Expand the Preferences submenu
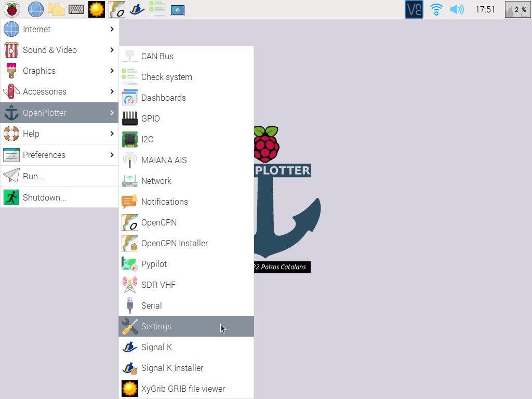The height and width of the screenshot is (399, 532). (x=44, y=155)
